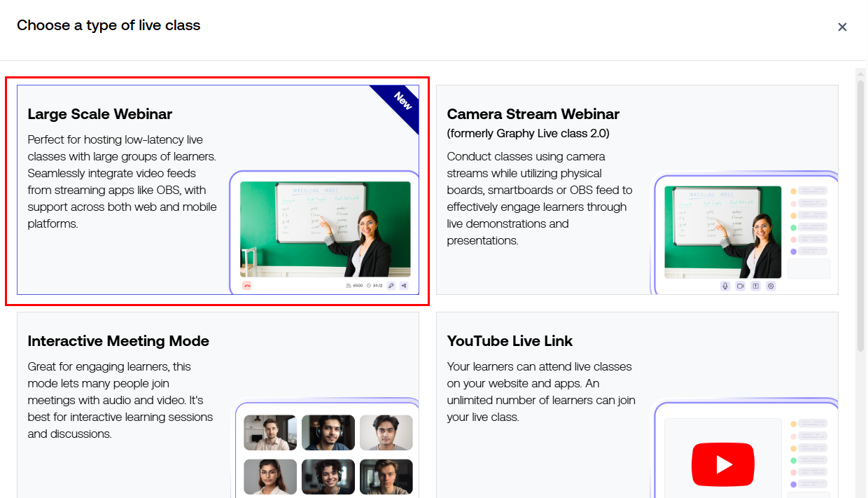Image resolution: width=868 pixels, height=498 pixels.
Task: Click the microphone icon in Camera Stream preview
Action: click(725, 286)
